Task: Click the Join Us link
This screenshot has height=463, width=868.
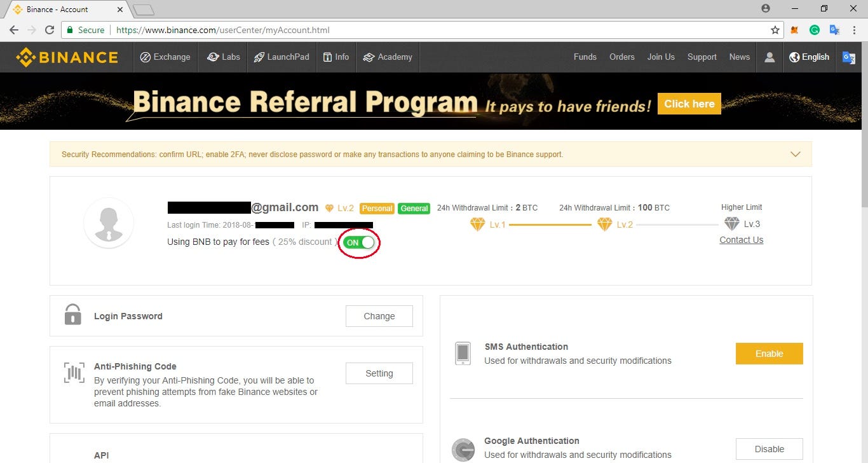Action: tap(661, 57)
